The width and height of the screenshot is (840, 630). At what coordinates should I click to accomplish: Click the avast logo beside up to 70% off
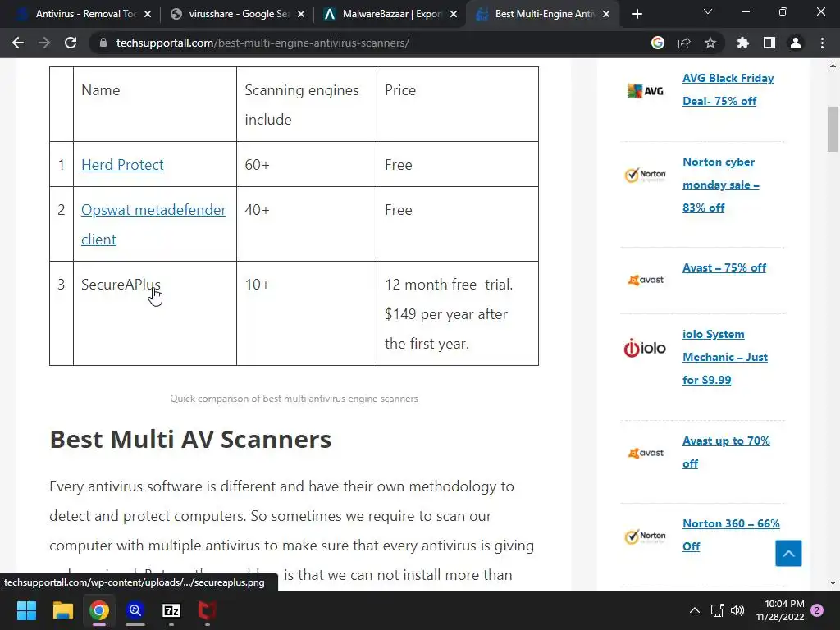click(645, 453)
